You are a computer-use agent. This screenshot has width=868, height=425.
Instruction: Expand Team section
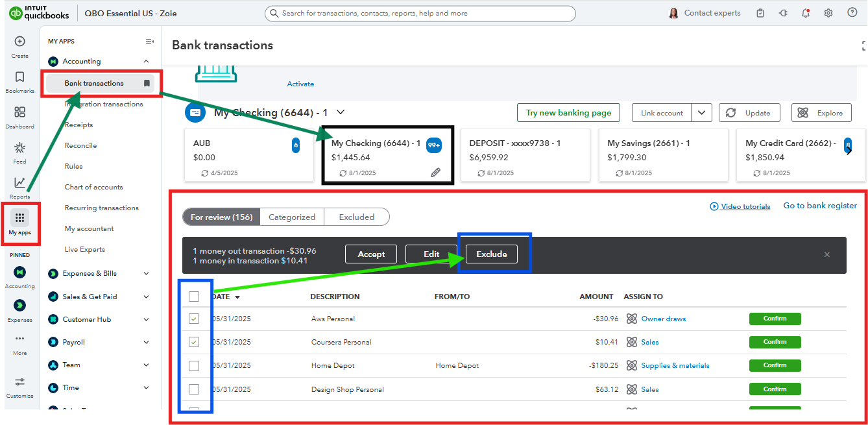click(146, 365)
